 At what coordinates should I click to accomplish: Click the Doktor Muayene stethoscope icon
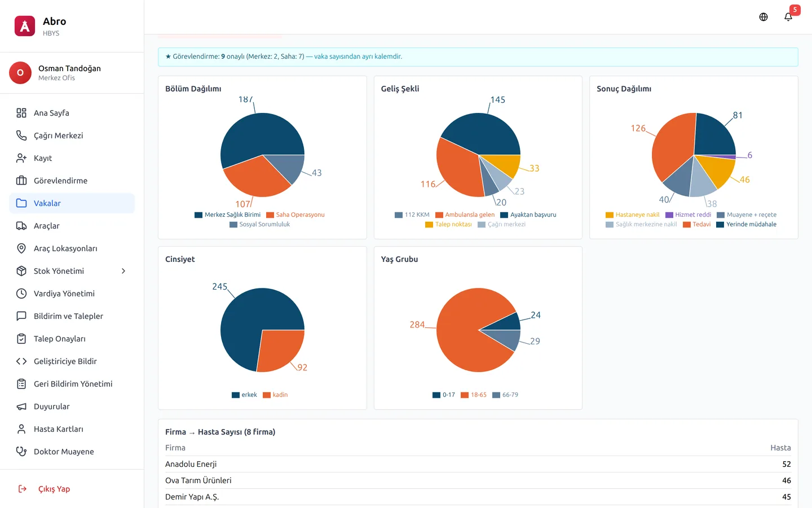coord(21,452)
